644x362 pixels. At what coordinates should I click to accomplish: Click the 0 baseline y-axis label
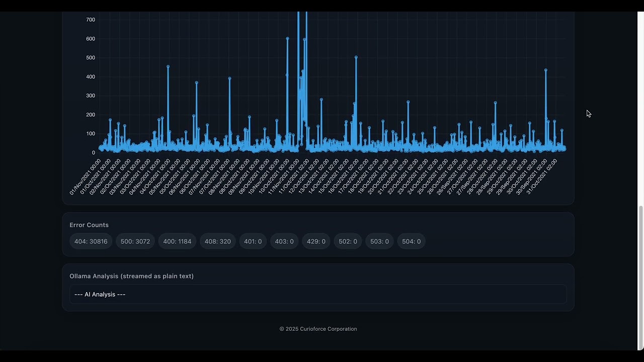[93, 153]
